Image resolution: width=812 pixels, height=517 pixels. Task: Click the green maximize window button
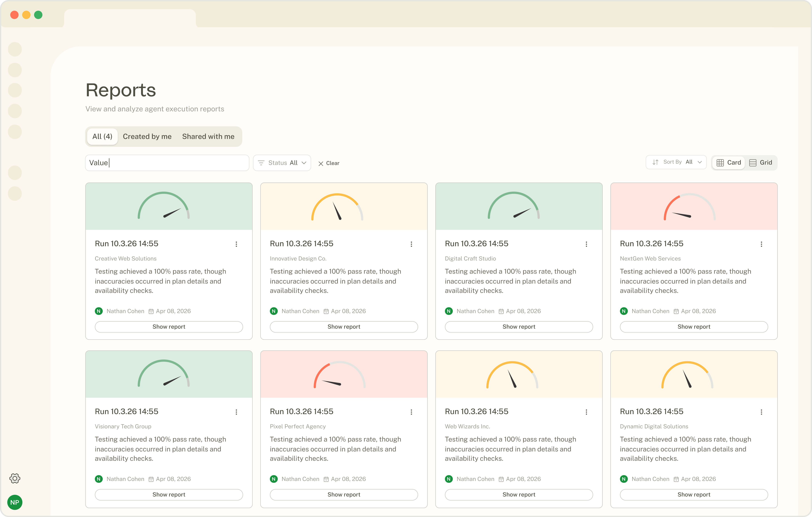[x=38, y=15]
